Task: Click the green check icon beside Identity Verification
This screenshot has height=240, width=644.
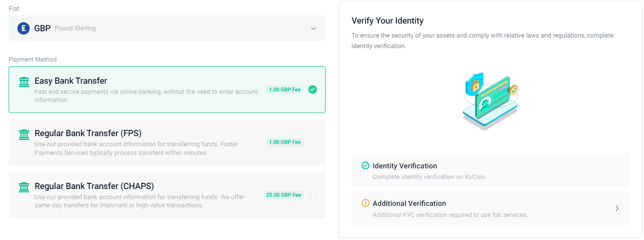Action: (365, 166)
